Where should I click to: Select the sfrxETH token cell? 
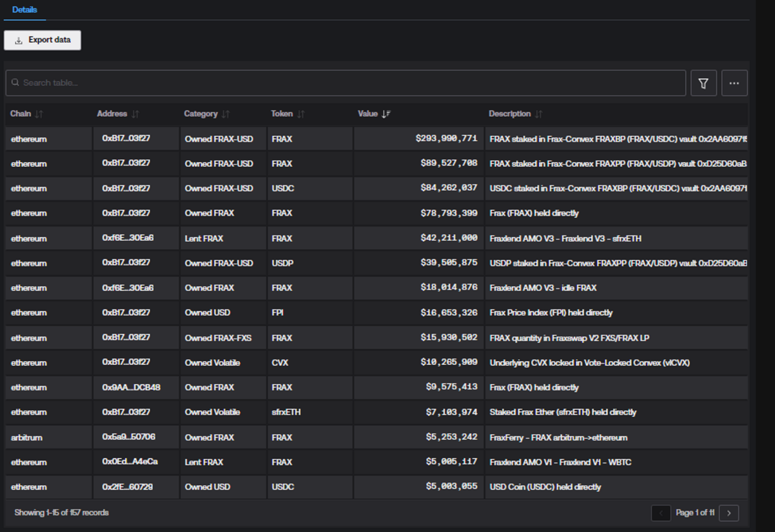[286, 412]
